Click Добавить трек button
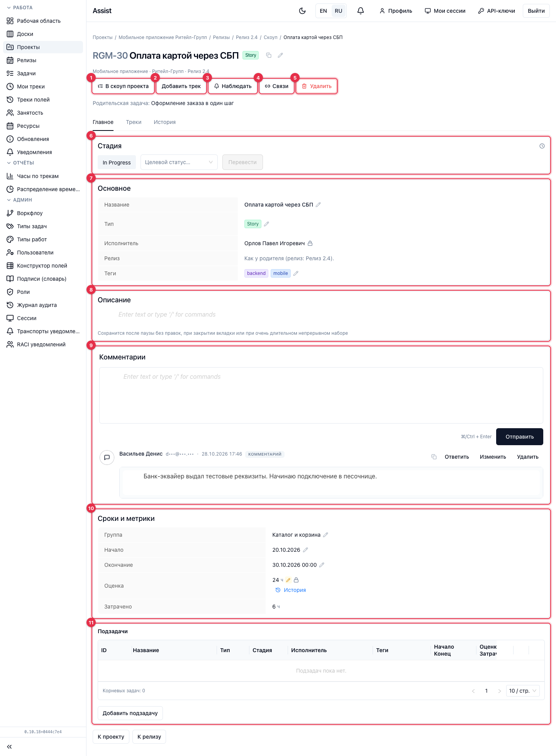The width and height of the screenshot is (556, 756). coord(181,86)
